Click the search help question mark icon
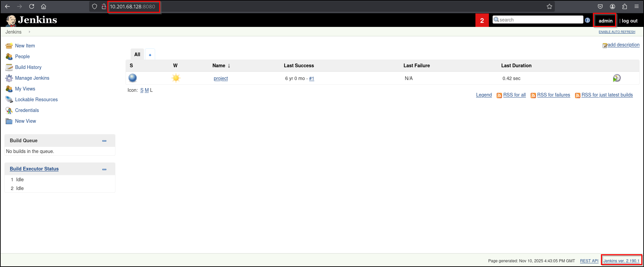Screen dimensions: 644x267 (587, 20)
